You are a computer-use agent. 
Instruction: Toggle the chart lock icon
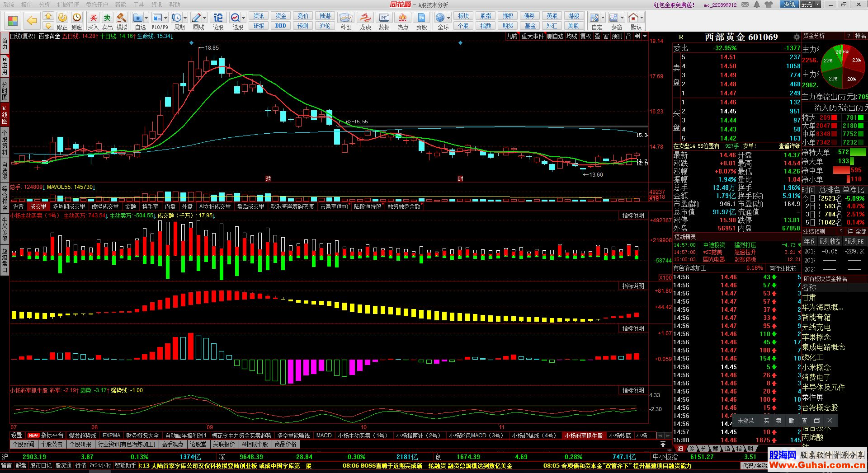[628, 36]
